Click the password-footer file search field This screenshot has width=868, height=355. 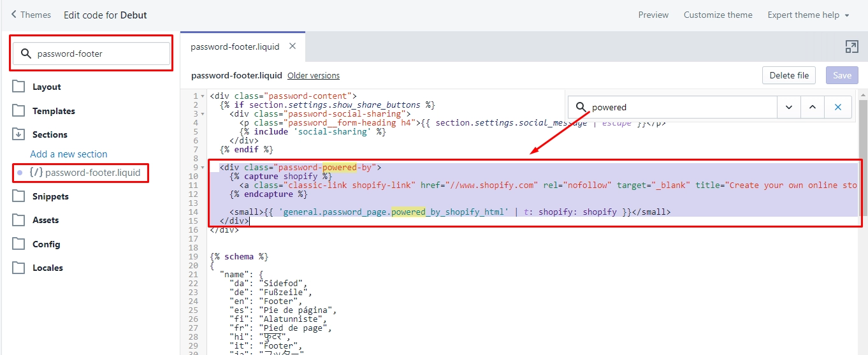coord(92,54)
